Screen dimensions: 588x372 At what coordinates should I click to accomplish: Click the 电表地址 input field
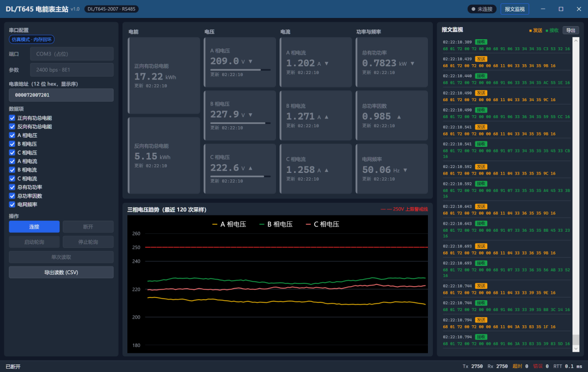61,95
